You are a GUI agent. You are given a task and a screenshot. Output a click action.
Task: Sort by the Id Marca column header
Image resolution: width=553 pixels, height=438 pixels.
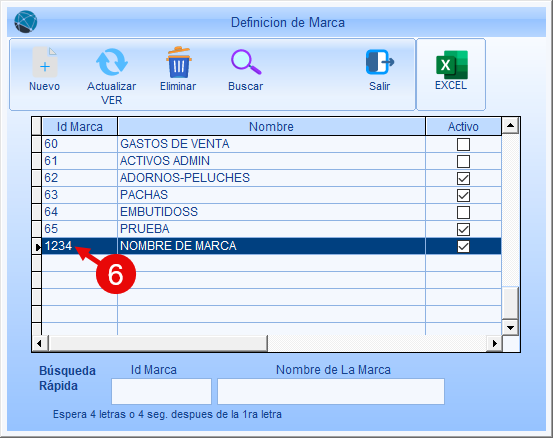80,126
